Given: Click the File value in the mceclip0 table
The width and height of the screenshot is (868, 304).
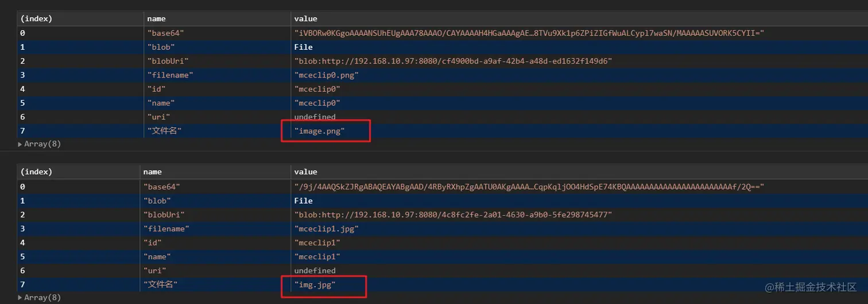Looking at the screenshot, I should [304, 47].
